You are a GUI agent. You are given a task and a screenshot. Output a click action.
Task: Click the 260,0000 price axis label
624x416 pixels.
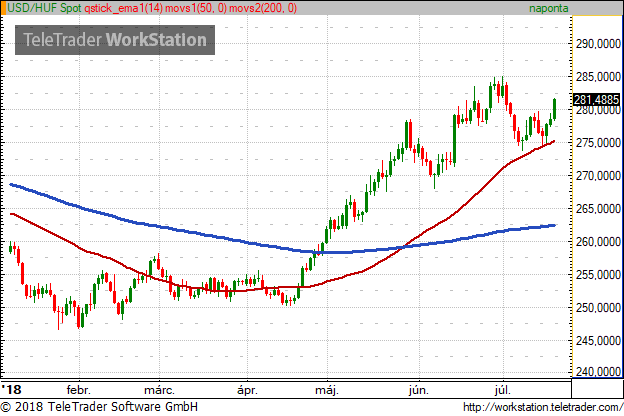[598, 242]
